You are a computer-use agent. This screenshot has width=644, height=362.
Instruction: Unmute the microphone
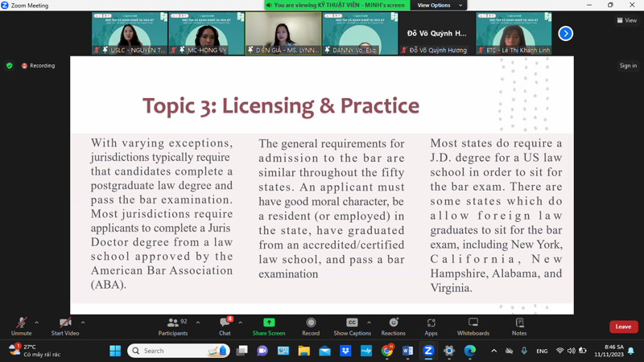(21, 325)
